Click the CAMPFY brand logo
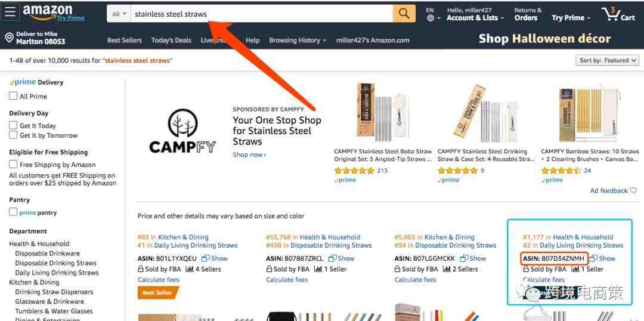This screenshot has height=321, width=644. point(182,131)
